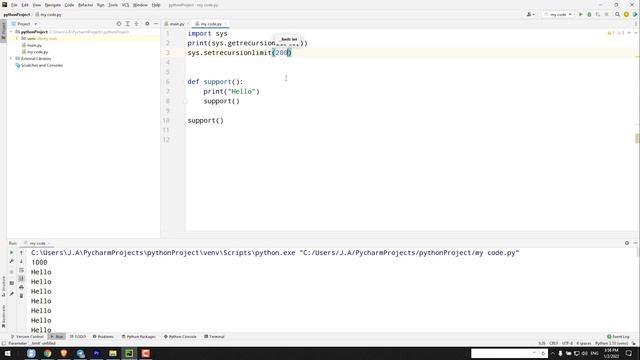
Task: Open TODO tool window
Action: click(x=78, y=337)
